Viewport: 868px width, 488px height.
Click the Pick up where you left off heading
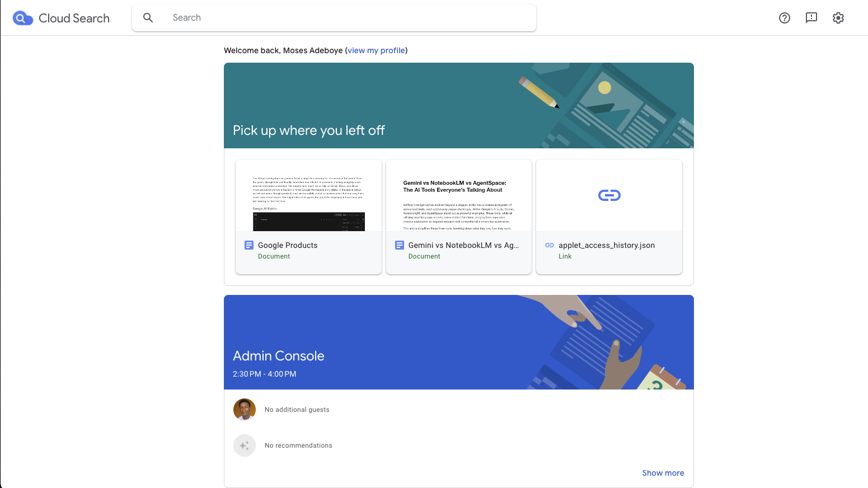(309, 130)
